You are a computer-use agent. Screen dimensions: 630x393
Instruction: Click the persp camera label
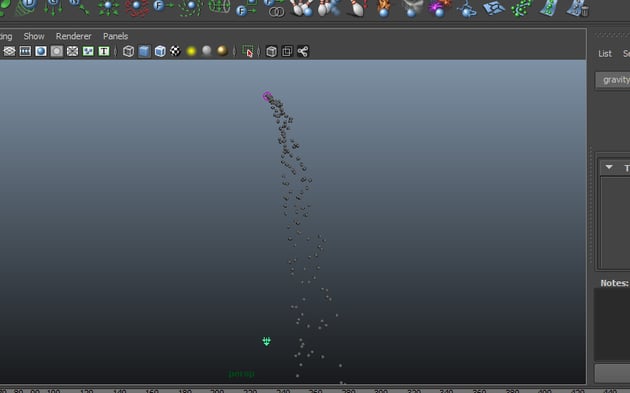[241, 374]
